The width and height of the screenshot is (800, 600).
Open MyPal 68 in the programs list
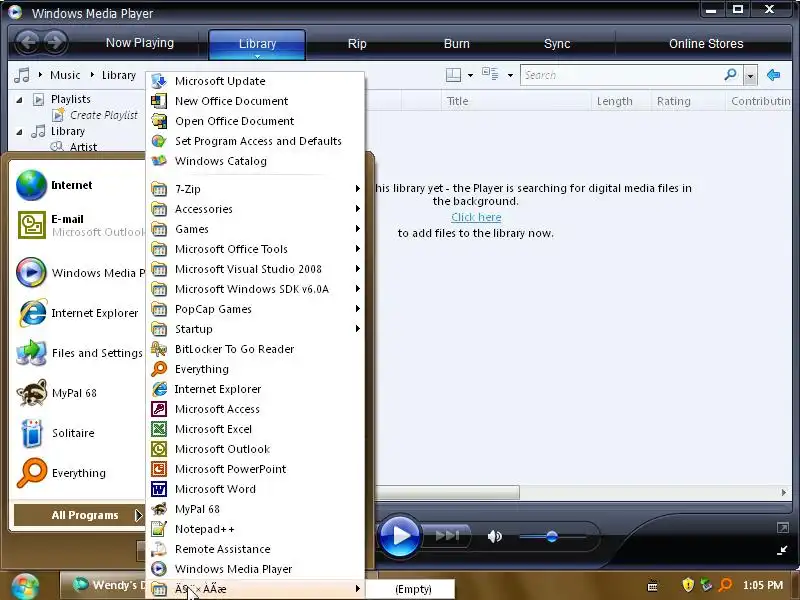click(255, 509)
